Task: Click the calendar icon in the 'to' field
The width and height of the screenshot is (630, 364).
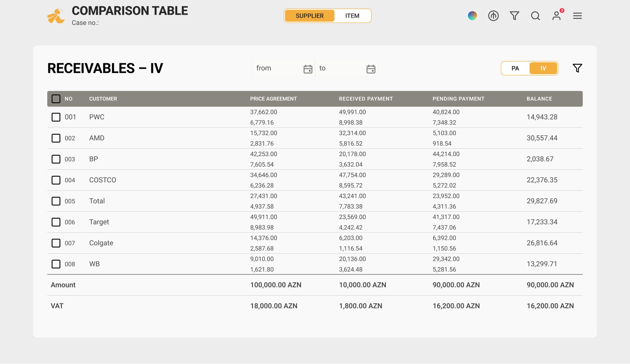Action: [x=371, y=69]
